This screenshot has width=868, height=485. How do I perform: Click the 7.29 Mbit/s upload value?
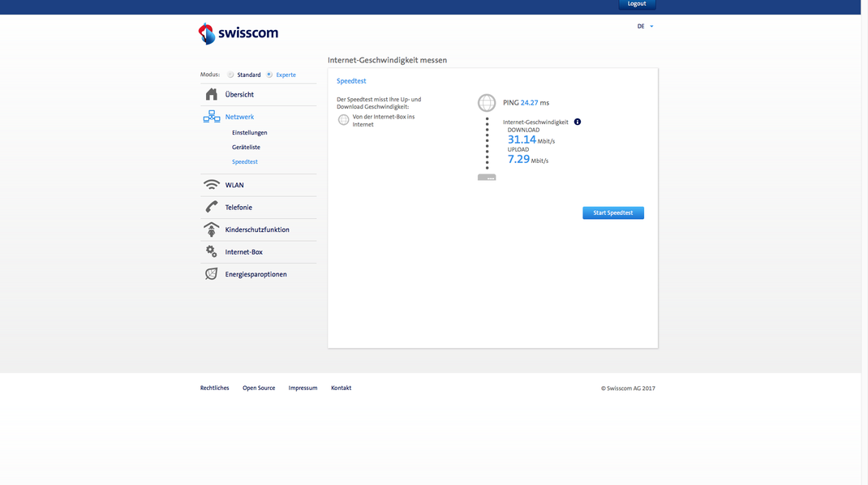pyautogui.click(x=527, y=159)
